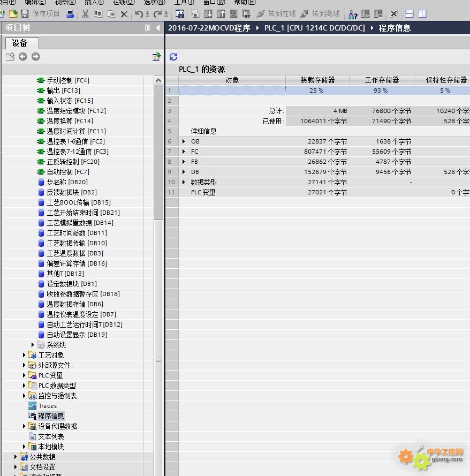Select 自动控制 [FC7] in project tree
The height and width of the screenshot is (476, 470).
click(68, 172)
